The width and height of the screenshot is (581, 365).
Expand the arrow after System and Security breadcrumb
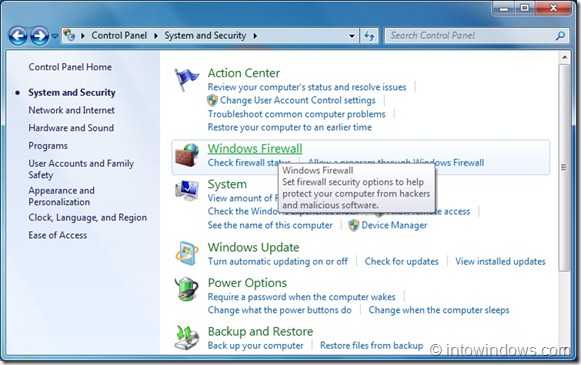coord(255,36)
